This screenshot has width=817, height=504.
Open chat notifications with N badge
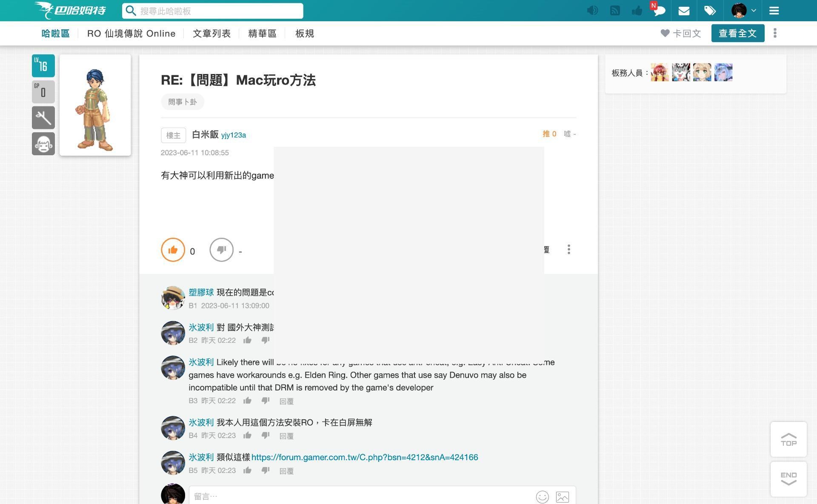659,11
